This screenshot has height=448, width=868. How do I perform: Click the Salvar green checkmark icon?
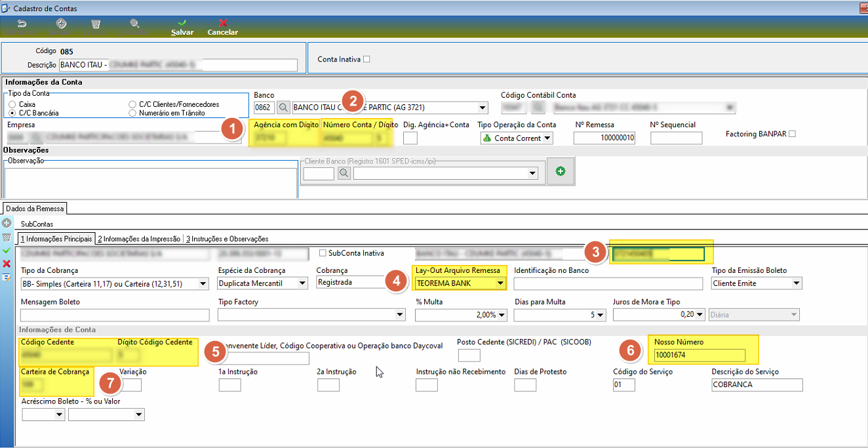tap(182, 23)
